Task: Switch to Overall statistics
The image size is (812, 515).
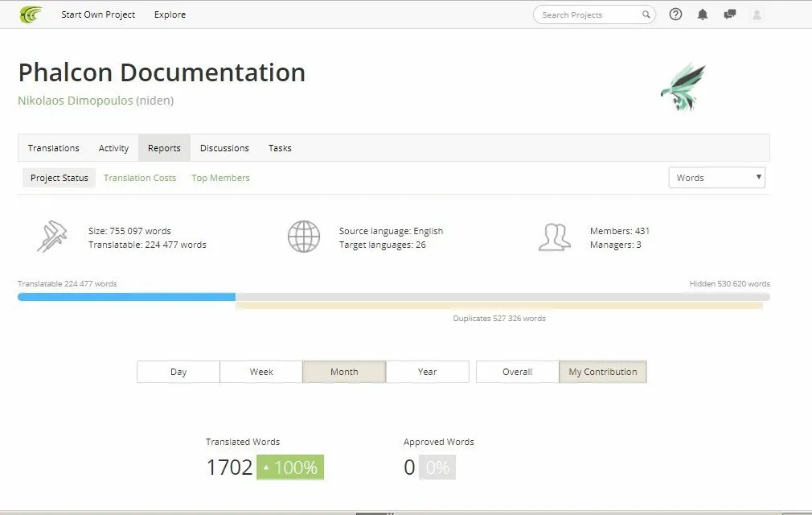Action: point(517,372)
